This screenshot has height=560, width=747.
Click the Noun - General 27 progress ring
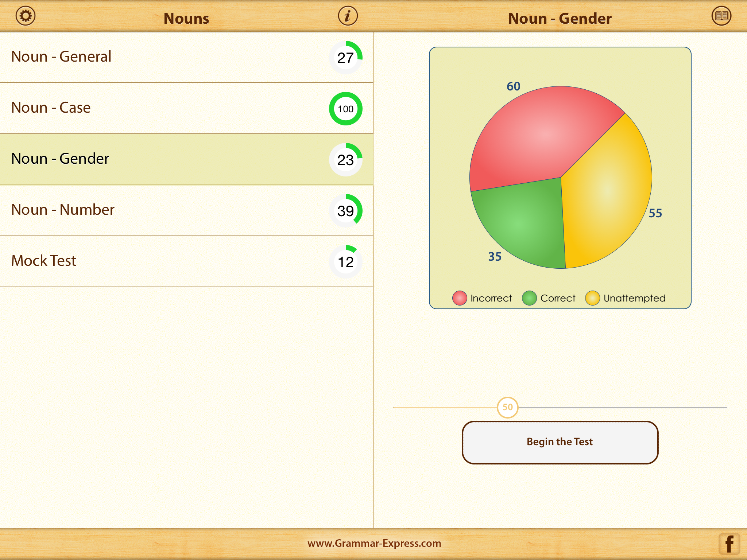[345, 58]
